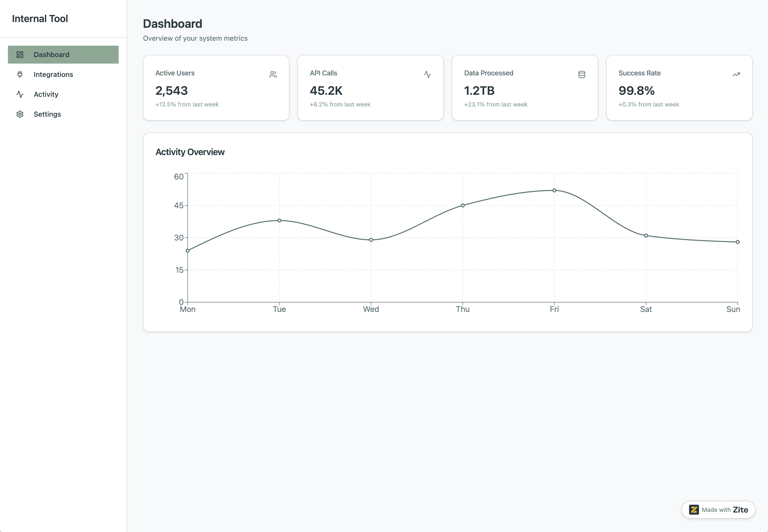Click the Wednesday data point on chart
This screenshot has height=532, width=768.
pyautogui.click(x=371, y=240)
